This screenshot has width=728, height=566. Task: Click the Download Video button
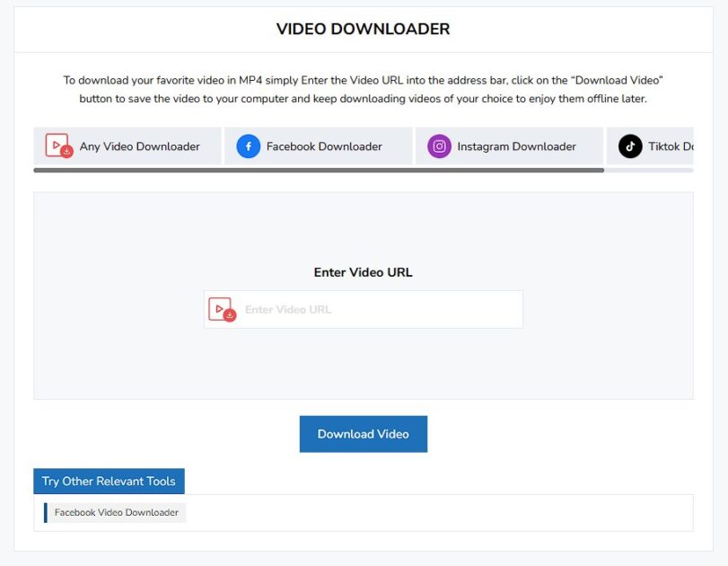point(363,434)
